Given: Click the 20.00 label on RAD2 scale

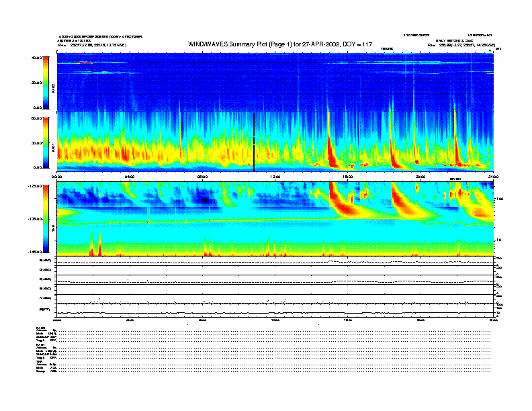Looking at the screenshot, I should click(37, 83).
